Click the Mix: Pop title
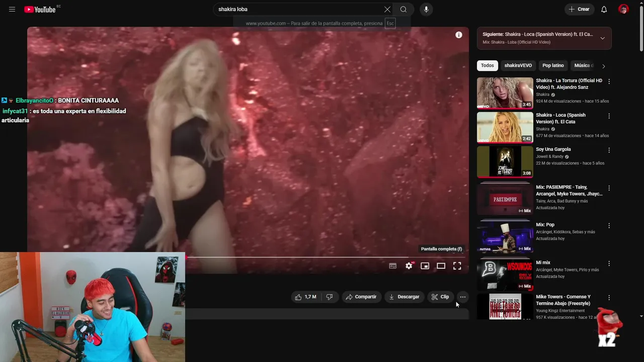Image resolution: width=644 pixels, height=362 pixels. pos(545,225)
